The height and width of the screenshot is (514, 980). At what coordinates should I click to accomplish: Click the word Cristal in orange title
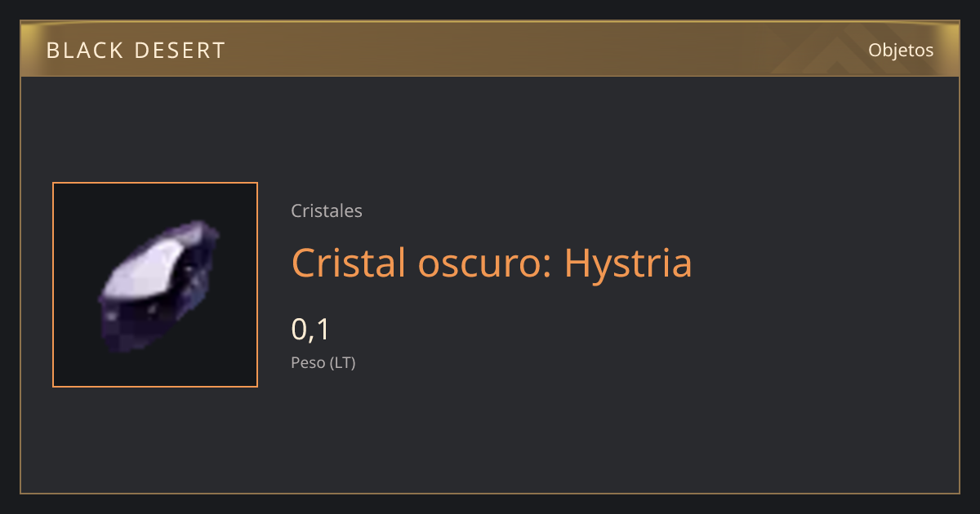click(x=349, y=263)
